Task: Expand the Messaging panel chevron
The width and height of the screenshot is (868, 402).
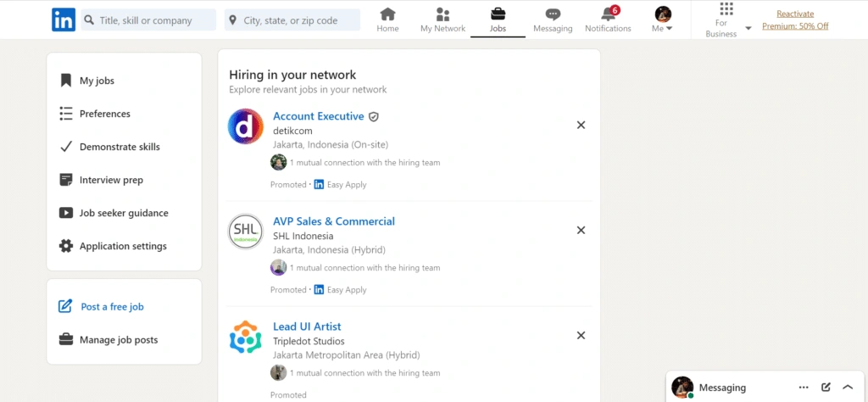Action: 848,388
